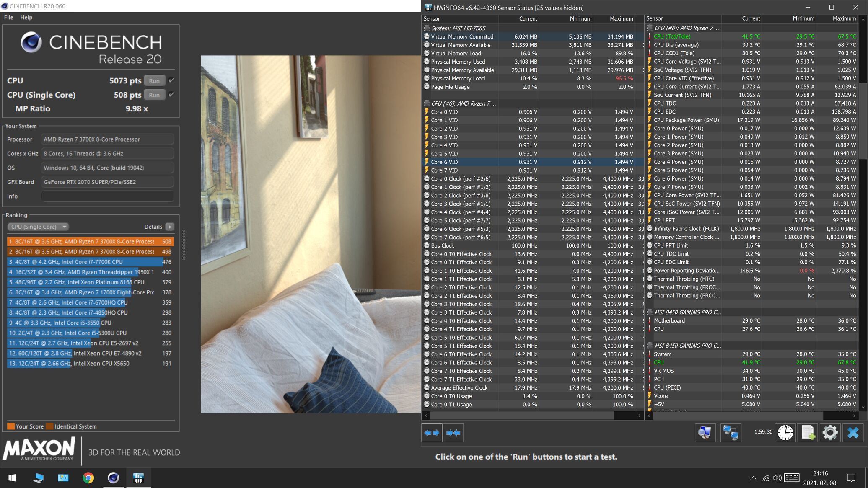
Task: Click HWiNFO network computers icon
Action: click(731, 433)
